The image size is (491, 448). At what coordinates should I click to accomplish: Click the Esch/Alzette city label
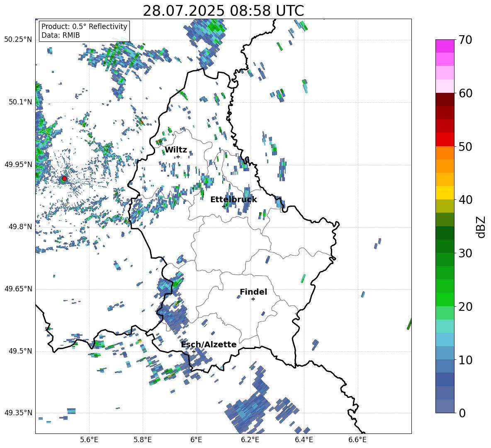209,344
